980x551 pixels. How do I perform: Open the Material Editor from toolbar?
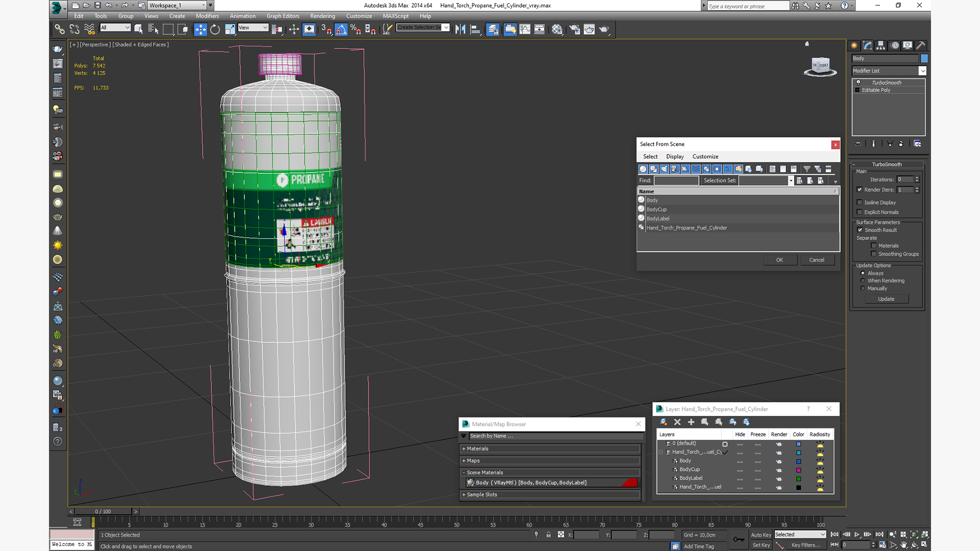click(x=557, y=29)
